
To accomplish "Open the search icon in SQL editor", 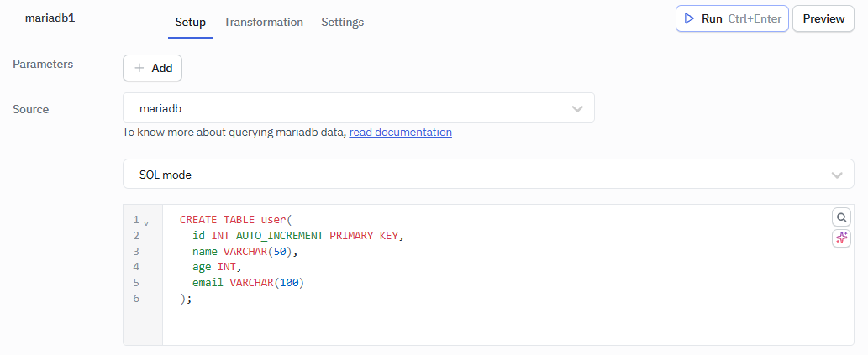I will coord(841,217).
